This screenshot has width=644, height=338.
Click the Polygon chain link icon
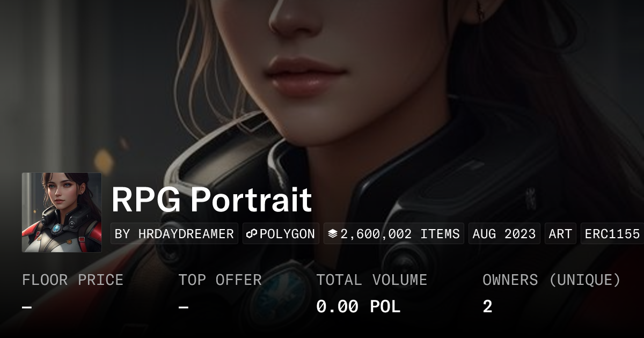(252, 234)
